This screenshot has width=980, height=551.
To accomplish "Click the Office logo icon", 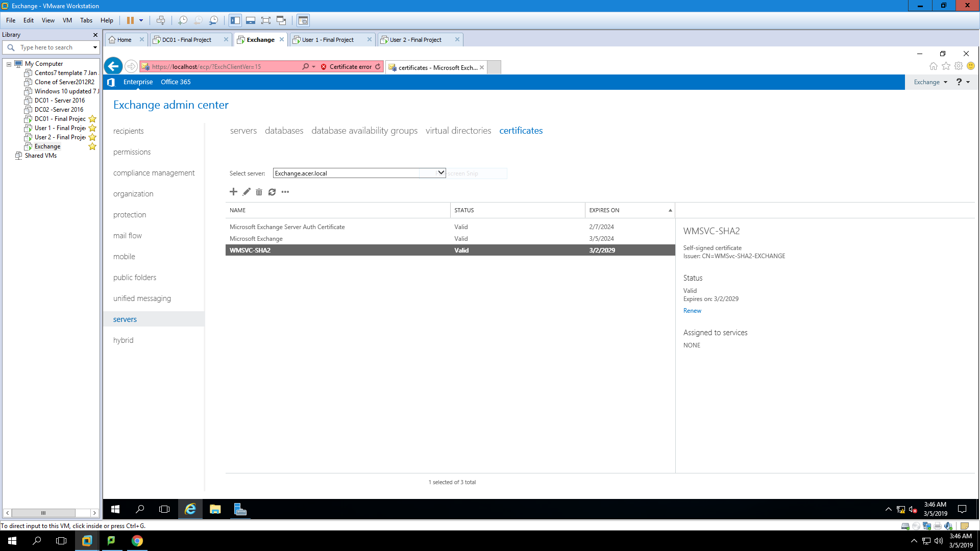I will (111, 82).
